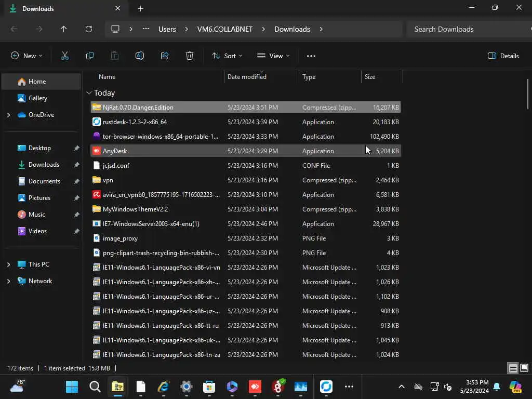Click in the Search Downloads field
This screenshot has height=399, width=532.
click(x=468, y=29)
